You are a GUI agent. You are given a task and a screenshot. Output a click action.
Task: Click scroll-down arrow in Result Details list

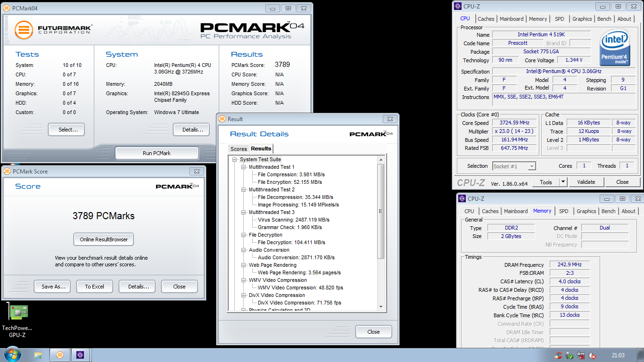[381, 307]
